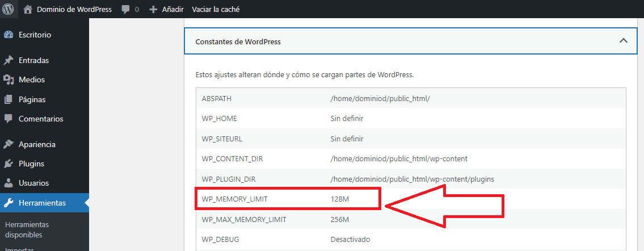The image size is (644, 251).
Task: Select the 128M memory limit value
Action: click(339, 199)
